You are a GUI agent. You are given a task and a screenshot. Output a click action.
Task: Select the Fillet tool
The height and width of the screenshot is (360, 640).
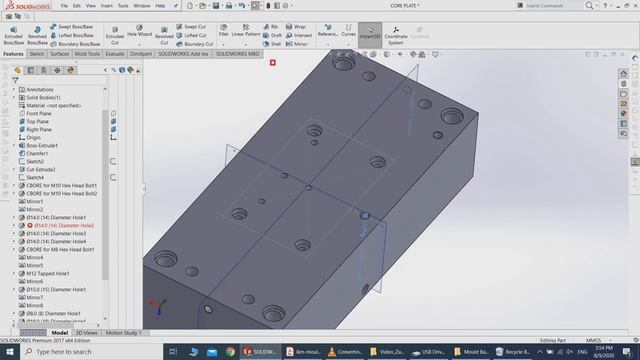pos(223,31)
